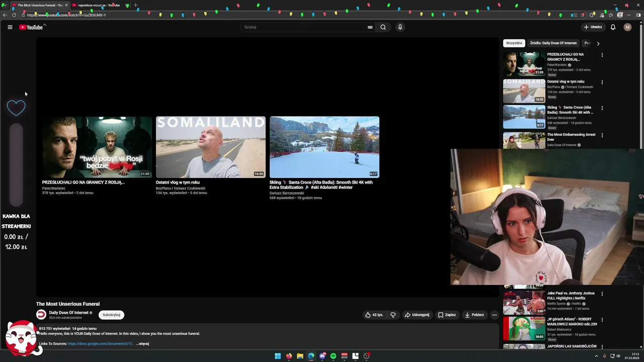Screen dimensions: 644x362
Task: Open YouTube notifications bell
Action: point(613,27)
